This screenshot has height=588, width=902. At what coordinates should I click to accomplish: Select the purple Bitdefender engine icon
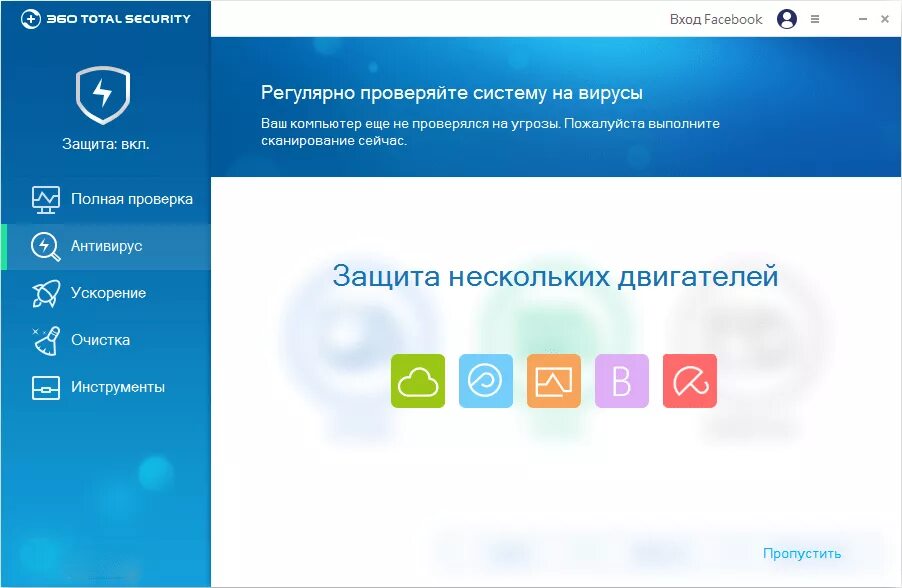click(622, 381)
